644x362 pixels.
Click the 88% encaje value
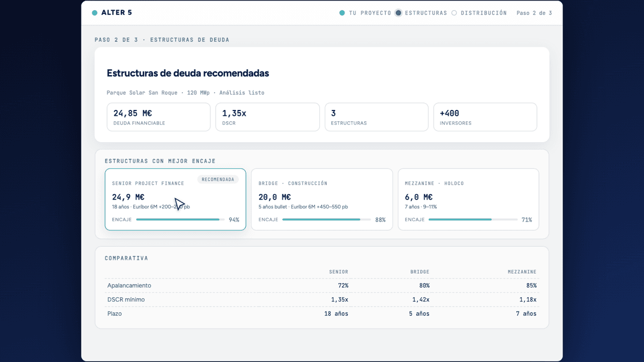(x=380, y=220)
